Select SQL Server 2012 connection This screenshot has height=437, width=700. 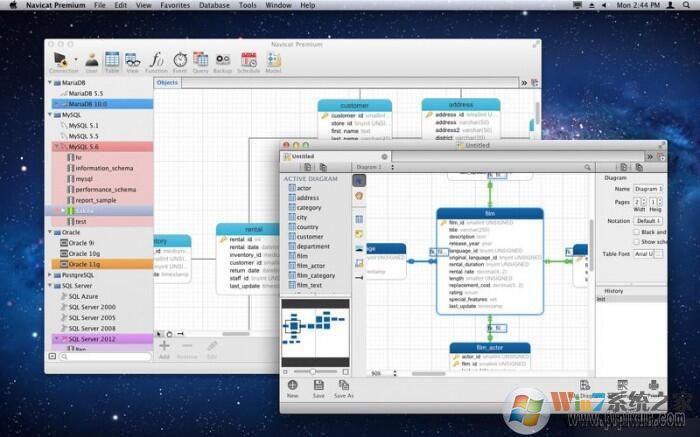pos(102,339)
